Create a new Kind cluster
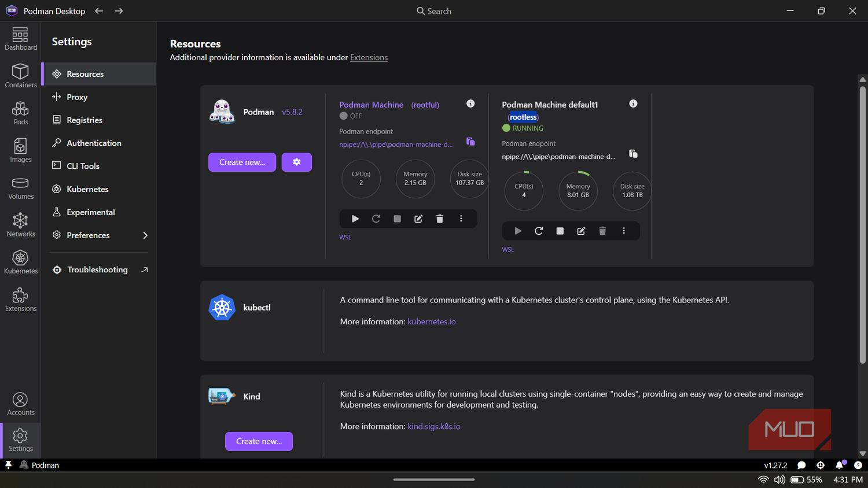This screenshot has height=488, width=868. click(x=259, y=441)
